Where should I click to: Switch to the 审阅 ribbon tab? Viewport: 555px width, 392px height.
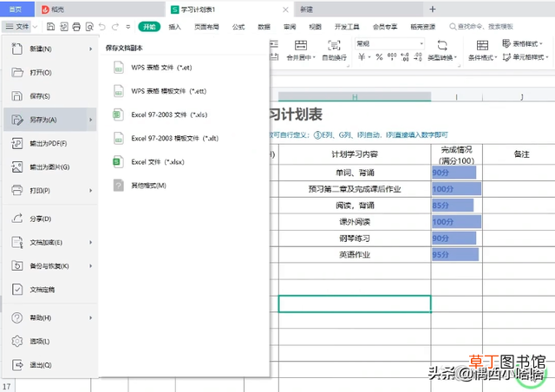tap(290, 27)
